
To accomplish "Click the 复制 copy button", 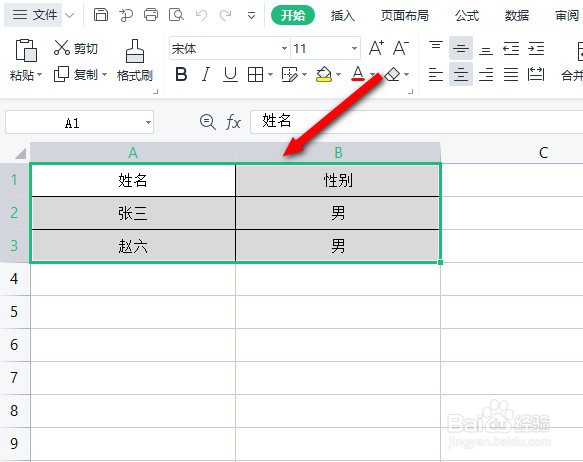I will point(76,74).
